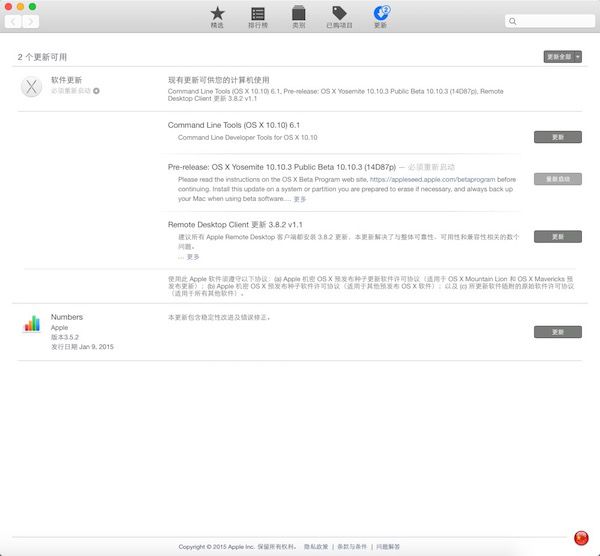Click the Numbers app icon
600x556 pixels.
click(x=32, y=324)
